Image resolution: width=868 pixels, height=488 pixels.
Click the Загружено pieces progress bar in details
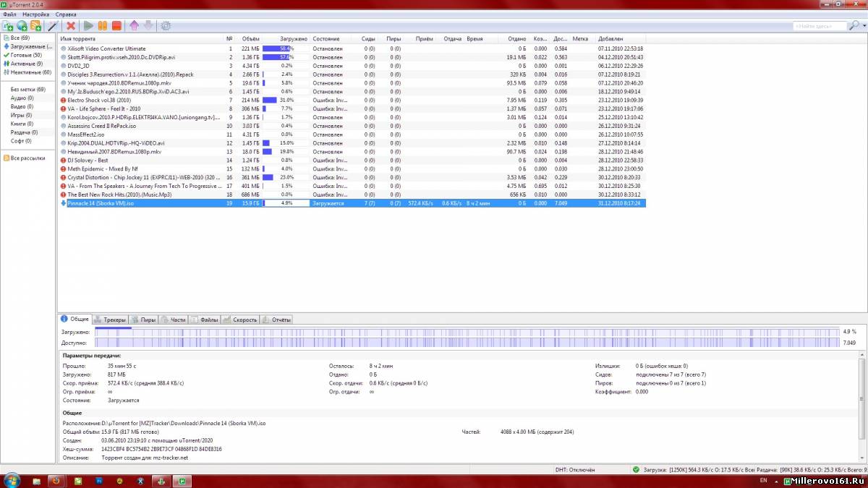pos(466,331)
